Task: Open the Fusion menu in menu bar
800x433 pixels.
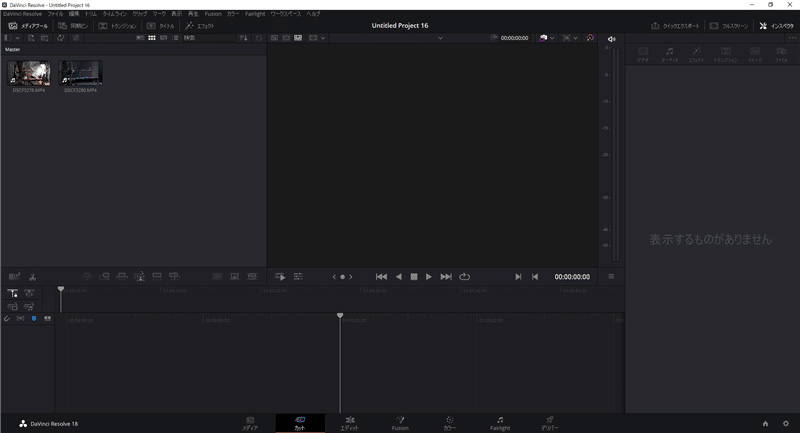Action: pos(213,14)
